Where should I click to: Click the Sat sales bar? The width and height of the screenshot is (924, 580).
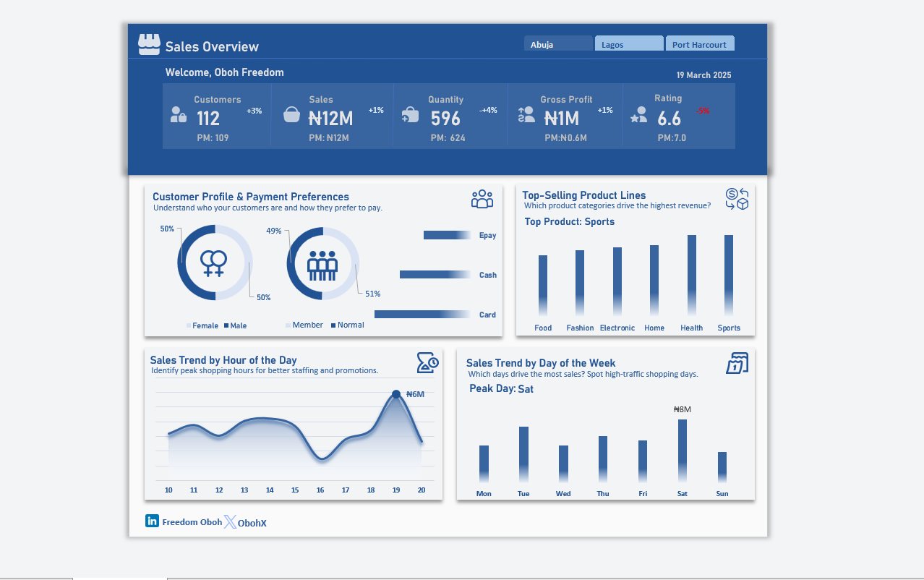click(683, 451)
